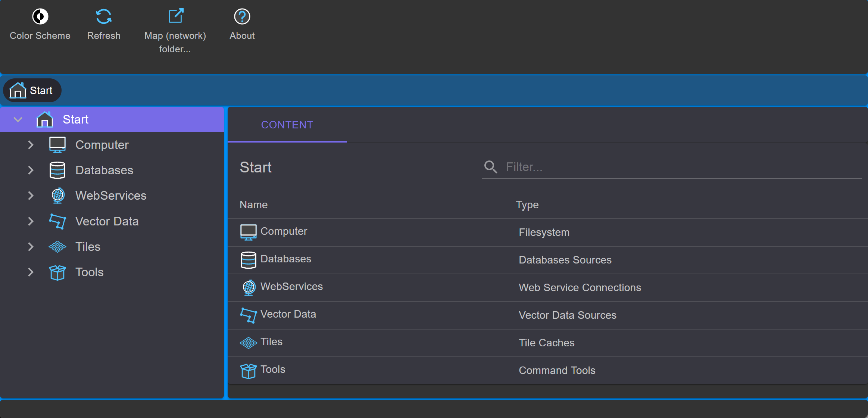Viewport: 868px width, 418px height.
Task: Expand the Computer tree node
Action: coord(31,145)
